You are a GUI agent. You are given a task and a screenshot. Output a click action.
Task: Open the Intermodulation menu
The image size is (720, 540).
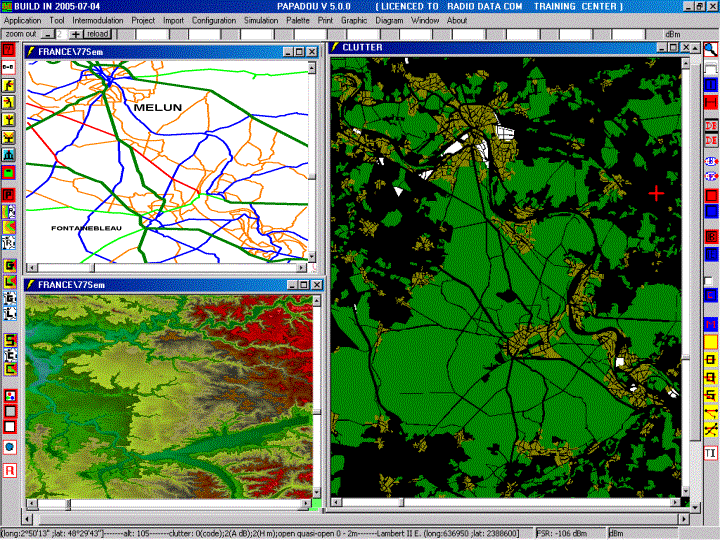click(x=98, y=20)
